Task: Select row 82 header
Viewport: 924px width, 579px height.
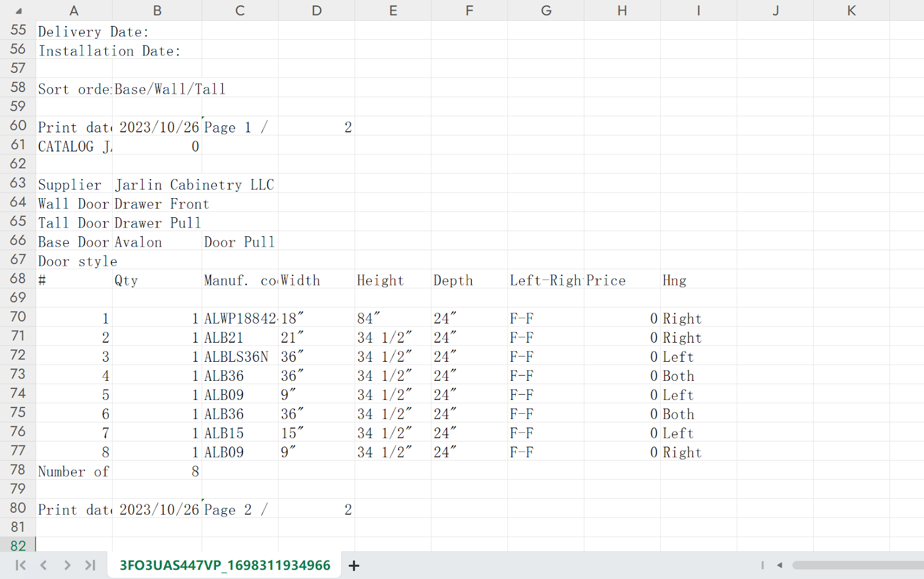Action: point(18,545)
